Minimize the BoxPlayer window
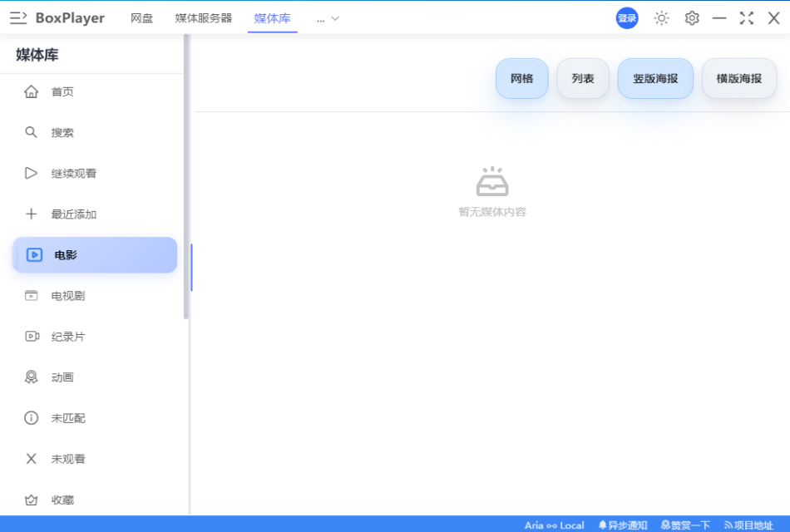This screenshot has width=790, height=532. 719,18
